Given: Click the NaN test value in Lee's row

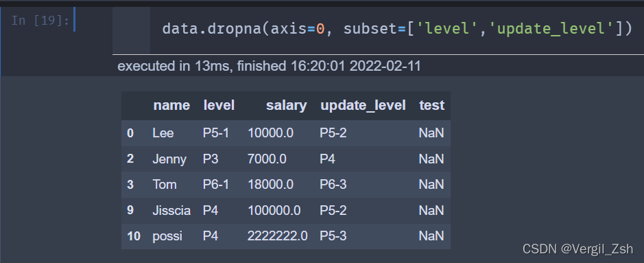Looking at the screenshot, I should [431, 133].
